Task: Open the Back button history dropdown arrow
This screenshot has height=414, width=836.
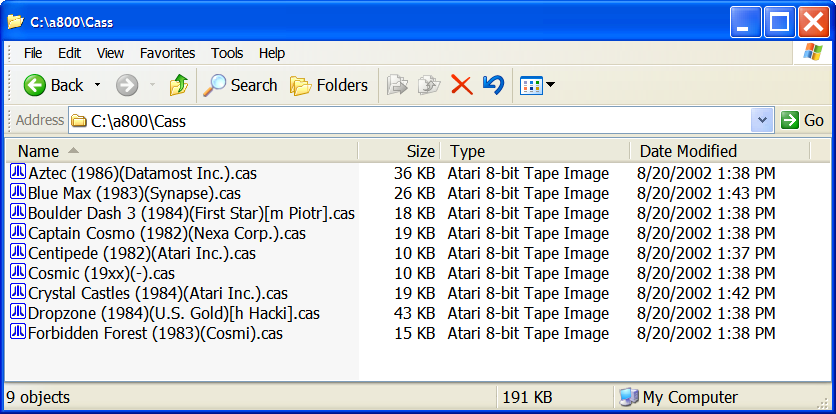Action: pyautogui.click(x=98, y=85)
